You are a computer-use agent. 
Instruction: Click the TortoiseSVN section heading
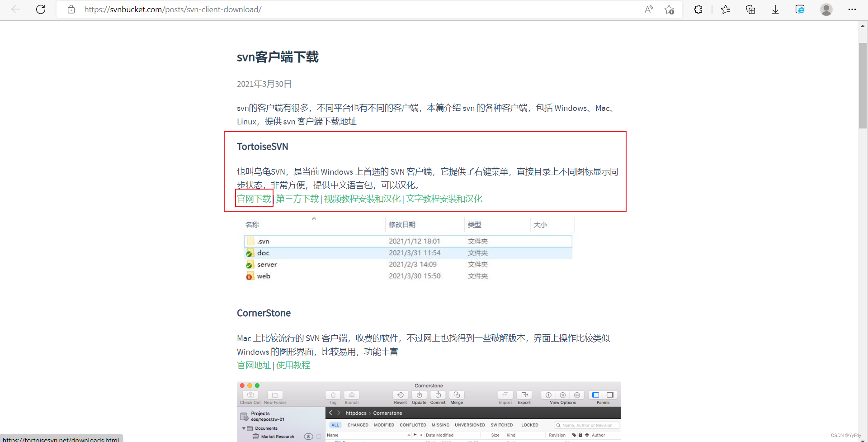tap(262, 147)
